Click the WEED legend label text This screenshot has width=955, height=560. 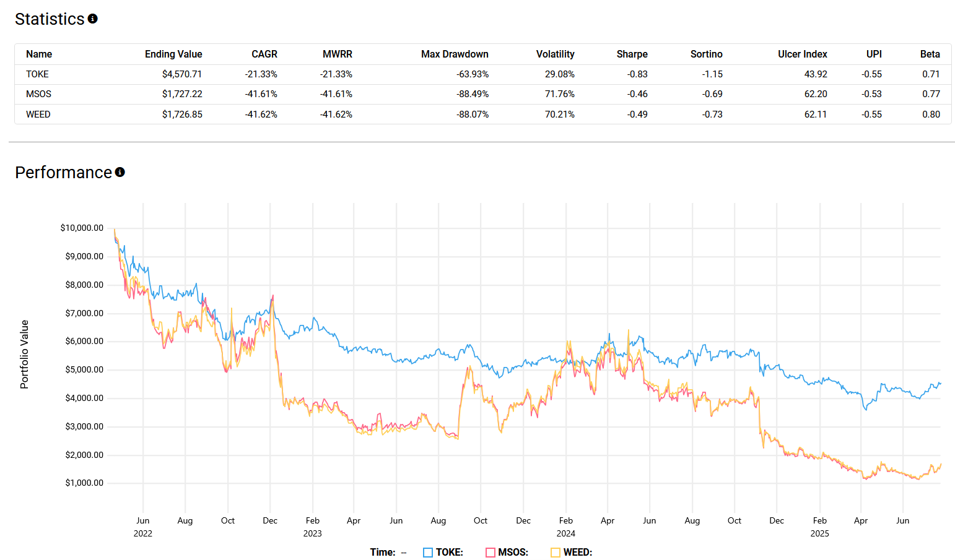pos(578,553)
